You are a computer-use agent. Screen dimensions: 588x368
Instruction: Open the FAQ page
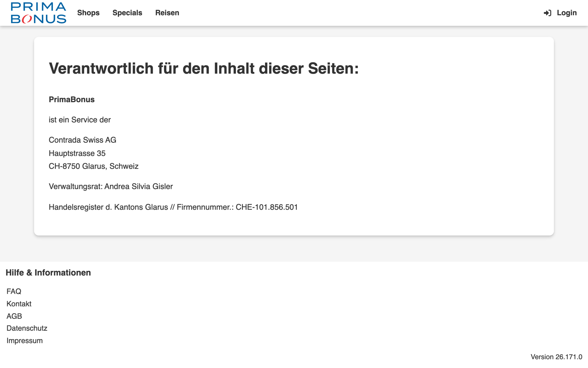point(14,291)
